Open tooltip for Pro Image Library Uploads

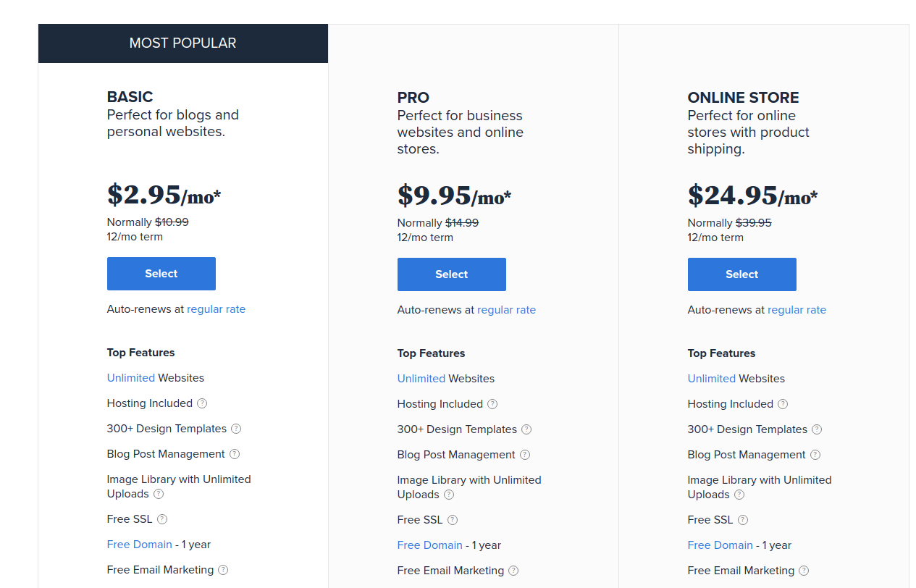pos(449,495)
